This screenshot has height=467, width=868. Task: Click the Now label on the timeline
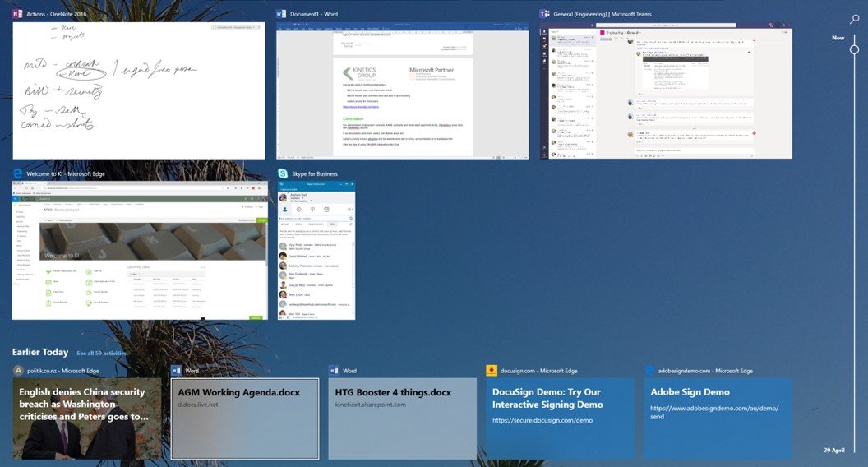pos(838,38)
